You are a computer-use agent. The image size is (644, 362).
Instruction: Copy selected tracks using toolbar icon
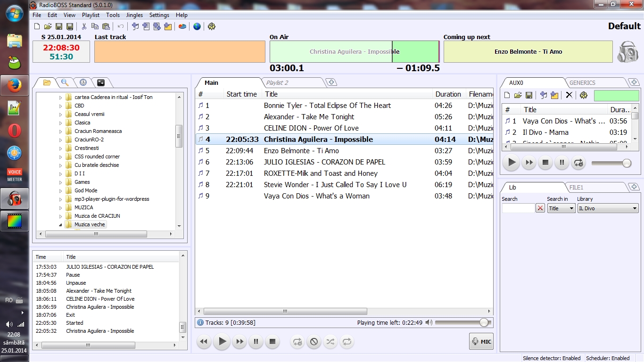pyautogui.click(x=95, y=26)
